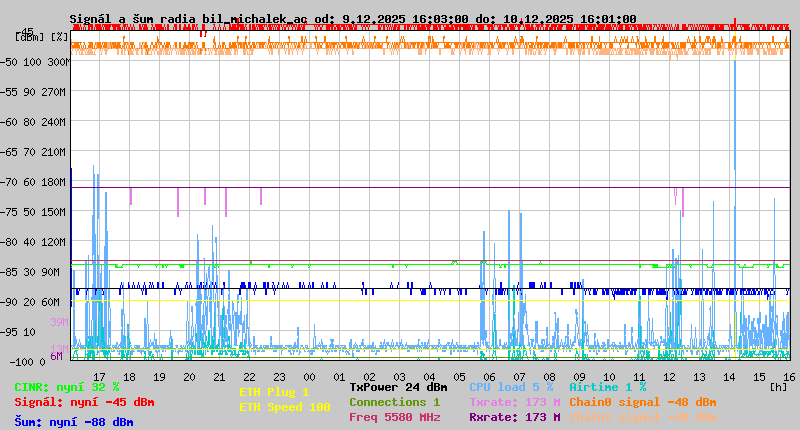Viewport: 800px width, 430px height.
Task: Click the 39M purple axis marker
Action: pos(59,322)
